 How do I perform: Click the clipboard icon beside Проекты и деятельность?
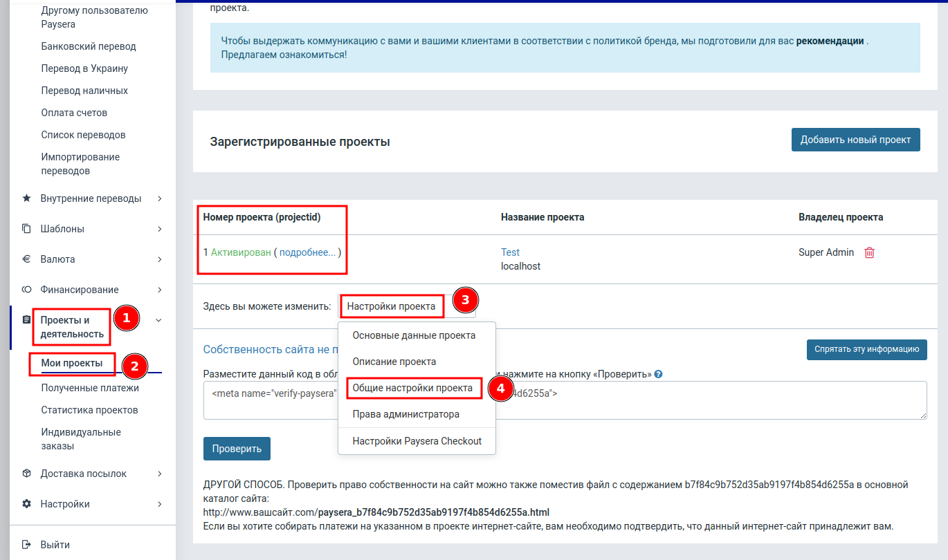26,320
